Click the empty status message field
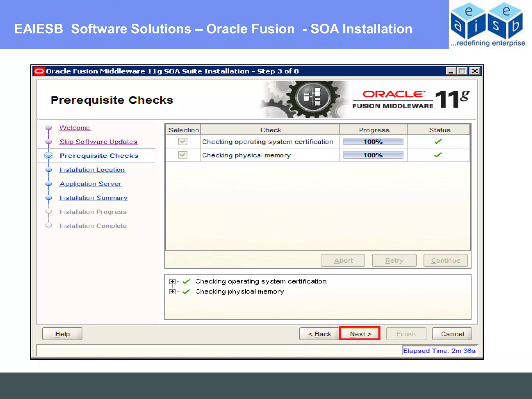Viewport: 532px width, 399px height. point(219,350)
